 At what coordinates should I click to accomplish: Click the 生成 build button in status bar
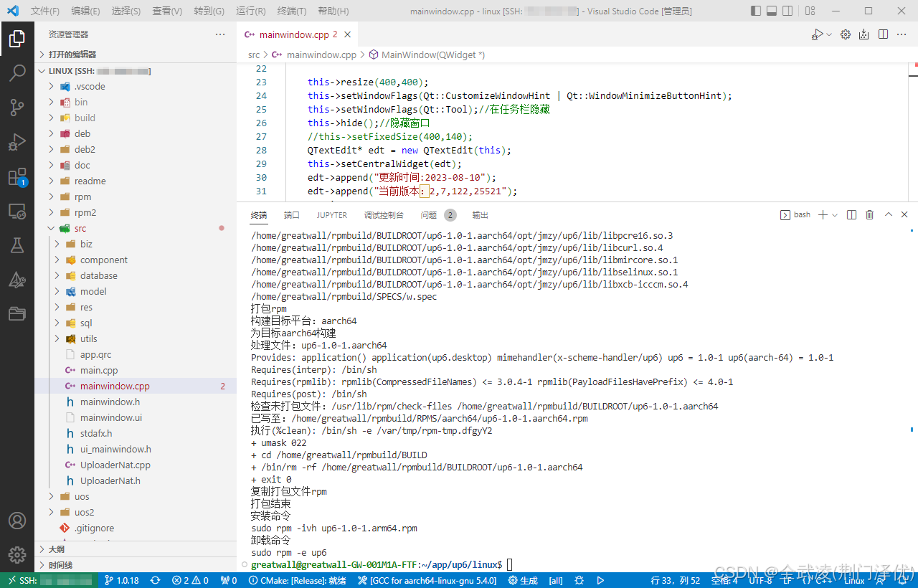click(523, 580)
